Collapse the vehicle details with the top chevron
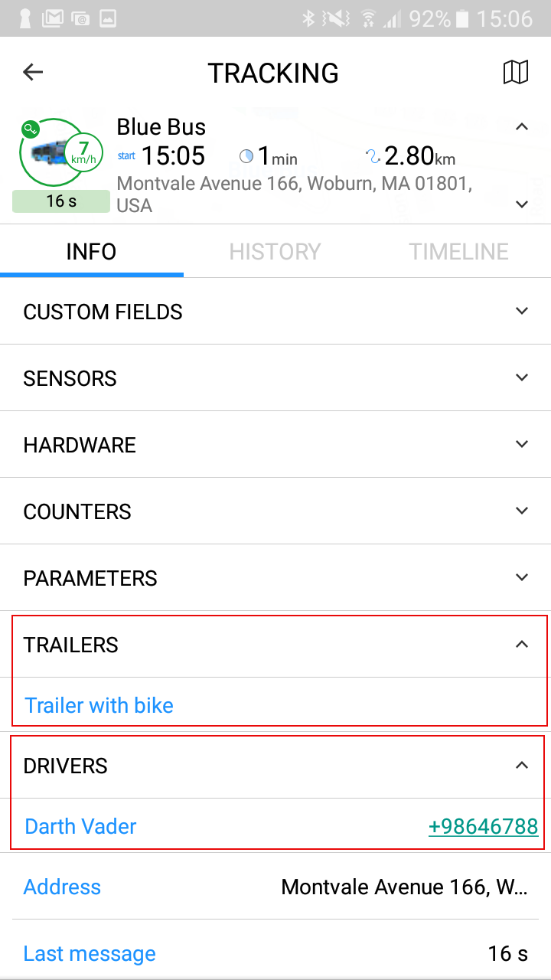Image resolution: width=551 pixels, height=980 pixels. 522,127
